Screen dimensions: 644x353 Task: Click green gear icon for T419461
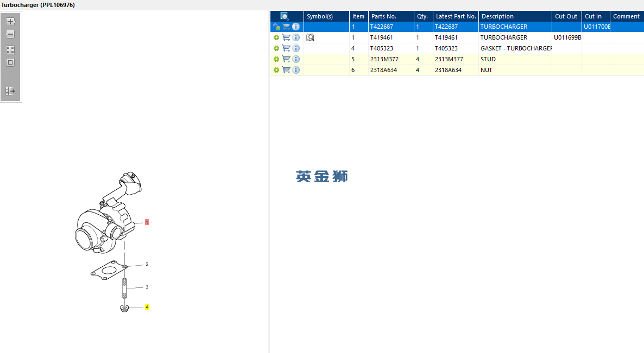(276, 37)
